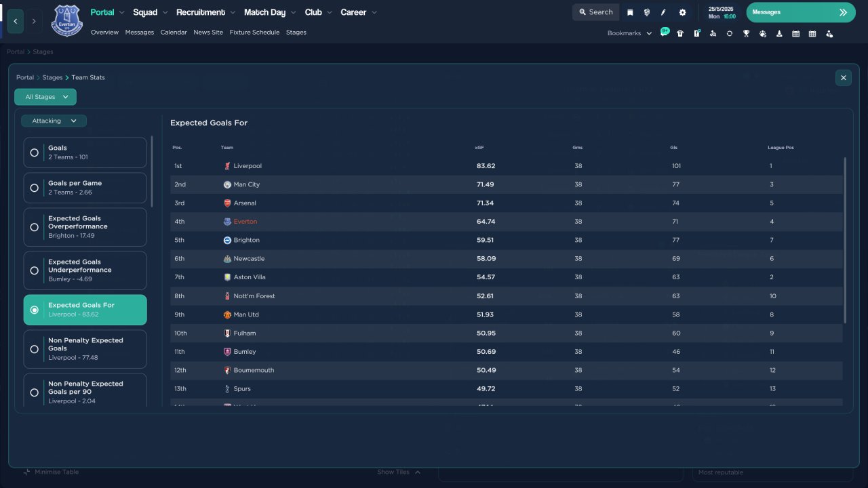Expand the Match Day menu chevron
Viewport: 868px width, 488px height.
pos(293,12)
